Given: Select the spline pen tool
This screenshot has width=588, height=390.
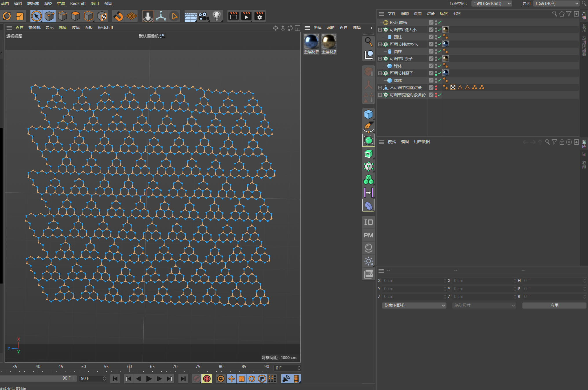Looking at the screenshot, I should 368,127.
